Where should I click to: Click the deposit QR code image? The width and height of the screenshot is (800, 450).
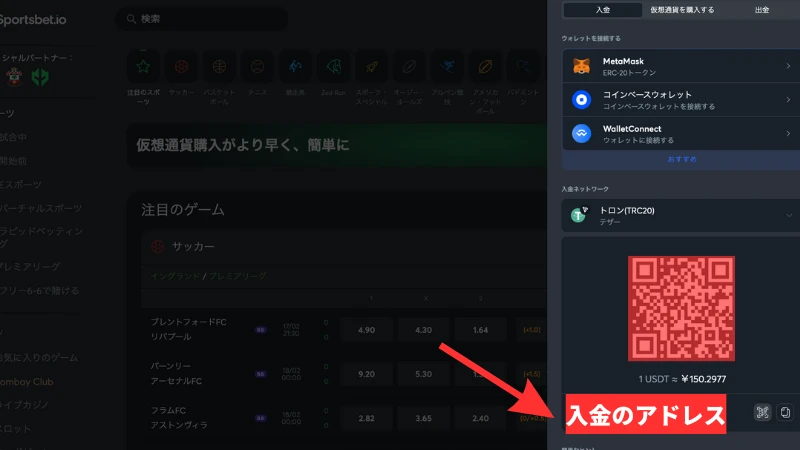point(681,308)
